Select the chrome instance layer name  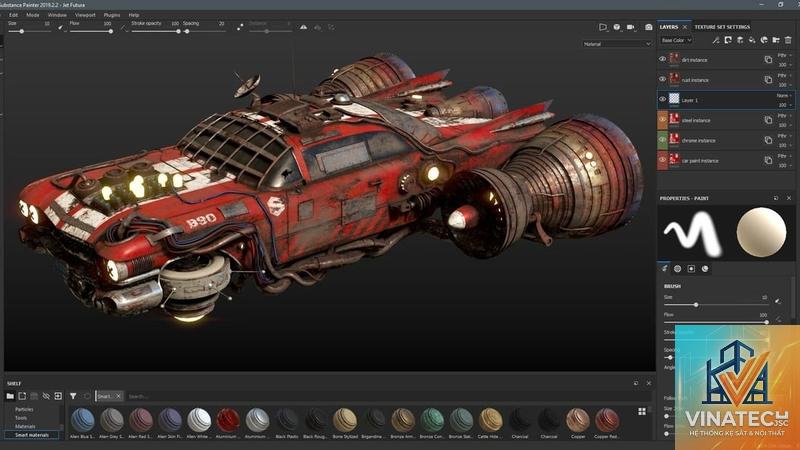[698, 141]
